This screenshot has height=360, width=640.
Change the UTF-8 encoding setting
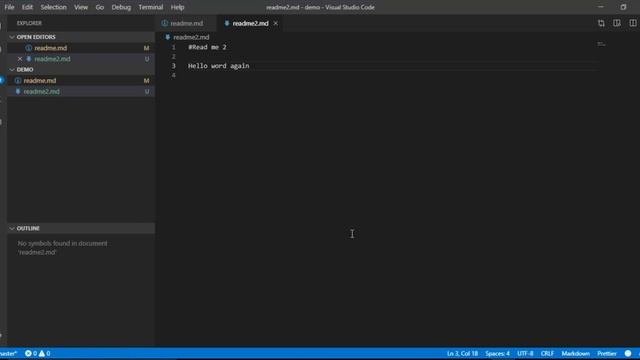pos(525,353)
